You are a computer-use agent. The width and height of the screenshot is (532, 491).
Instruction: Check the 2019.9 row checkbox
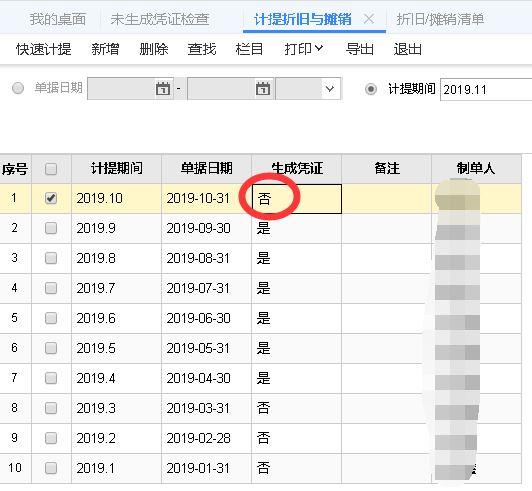coord(51,228)
